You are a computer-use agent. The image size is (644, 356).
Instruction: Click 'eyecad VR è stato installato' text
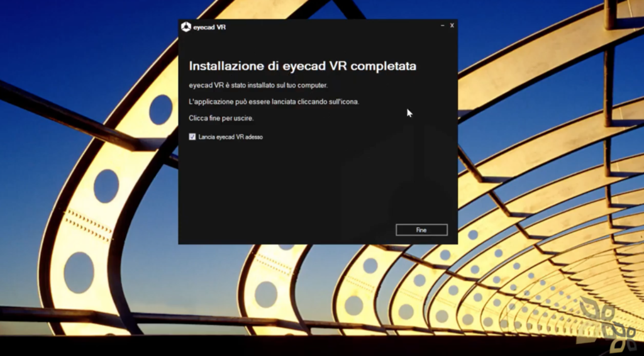pos(258,86)
